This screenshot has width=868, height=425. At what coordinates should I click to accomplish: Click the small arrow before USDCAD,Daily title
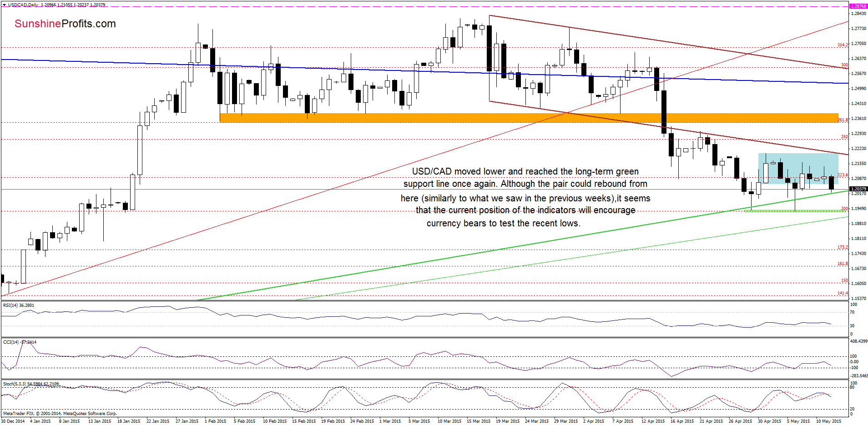(4, 5)
